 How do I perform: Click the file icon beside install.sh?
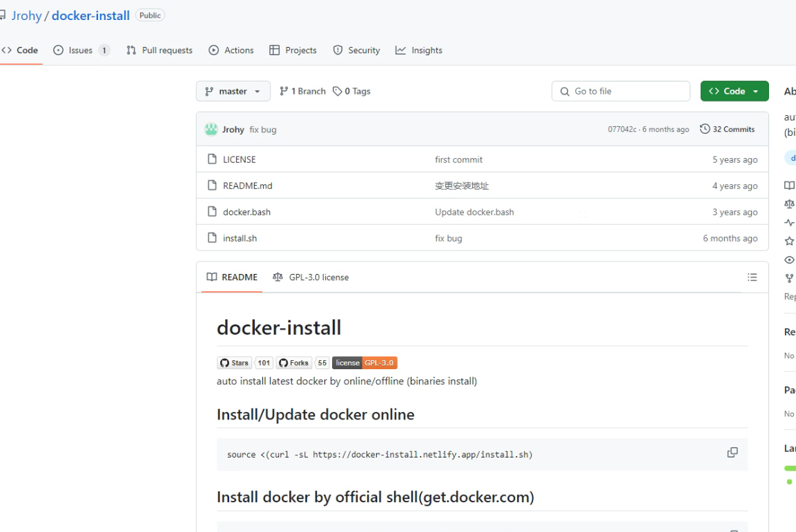click(212, 238)
